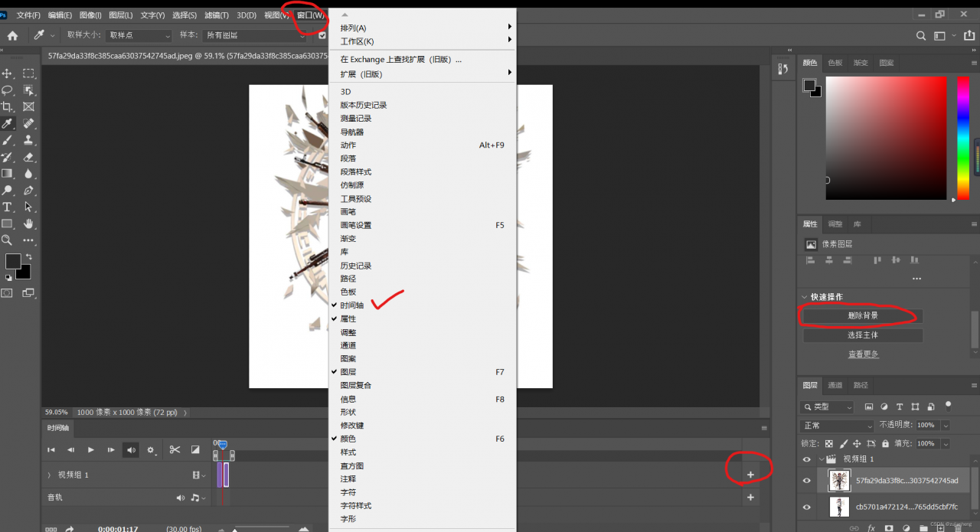Select the Object Selection tool
Viewport: 980px width, 532px height.
coord(28,90)
